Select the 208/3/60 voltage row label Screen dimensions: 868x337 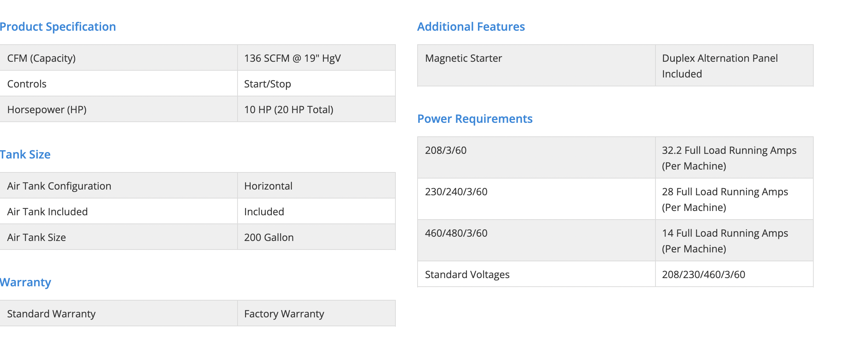click(445, 150)
